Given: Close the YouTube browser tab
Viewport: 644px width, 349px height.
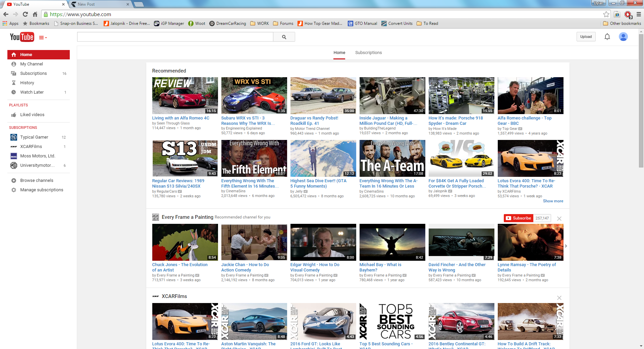Looking at the screenshot, I should (63, 4).
